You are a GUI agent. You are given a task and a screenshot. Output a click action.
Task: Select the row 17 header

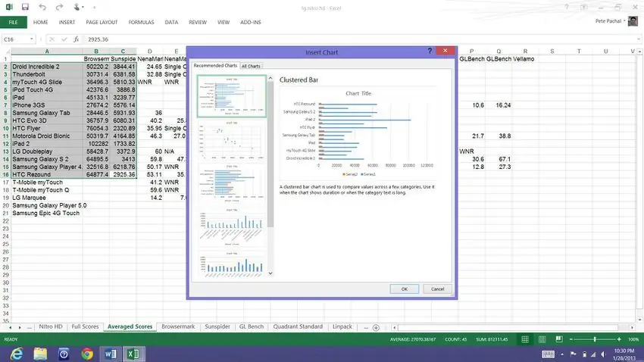click(x=5, y=183)
